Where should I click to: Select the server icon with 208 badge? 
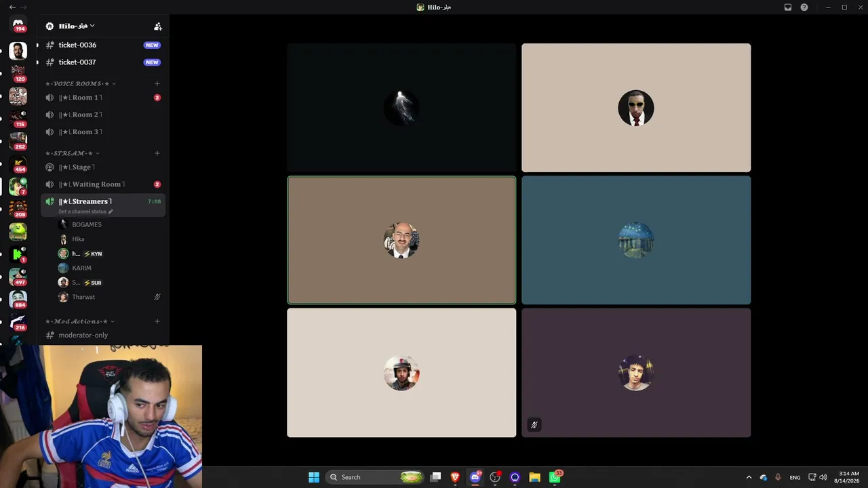18,209
